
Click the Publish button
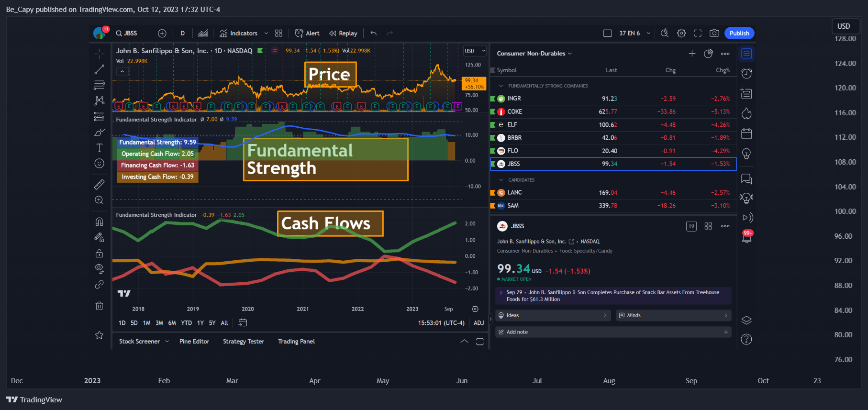click(739, 33)
